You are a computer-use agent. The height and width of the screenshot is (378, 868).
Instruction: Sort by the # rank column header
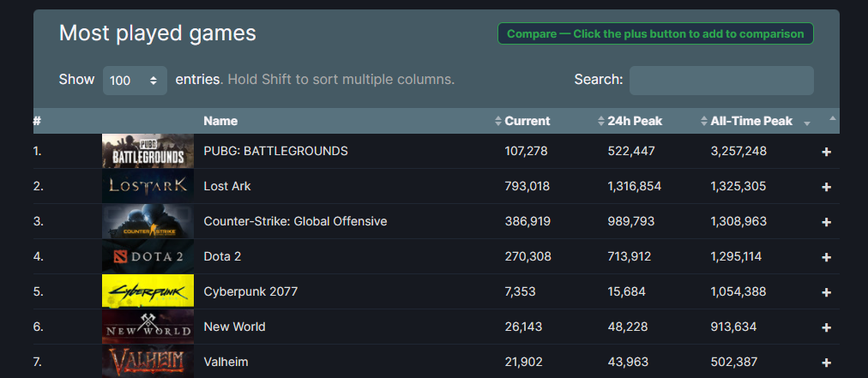point(37,121)
